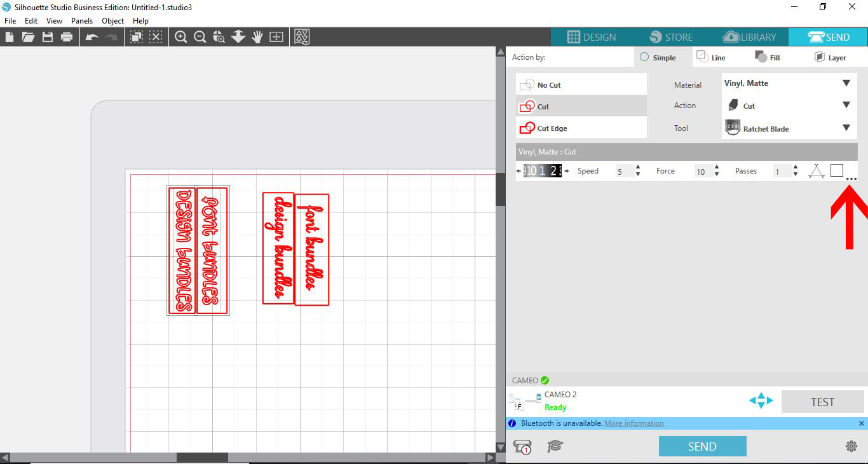Open the Panels menu
The height and width of the screenshot is (464, 868).
(82, 20)
